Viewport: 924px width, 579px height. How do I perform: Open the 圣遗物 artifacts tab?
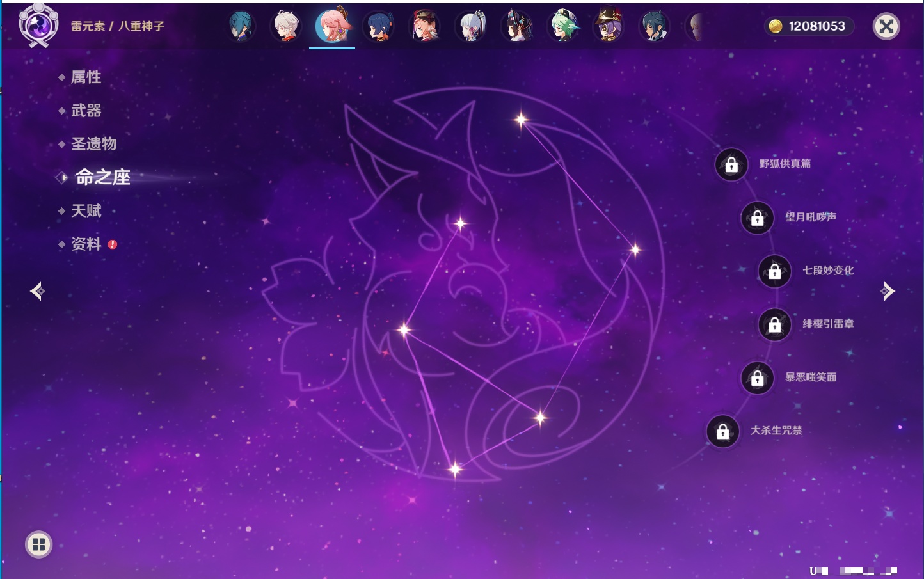(93, 144)
